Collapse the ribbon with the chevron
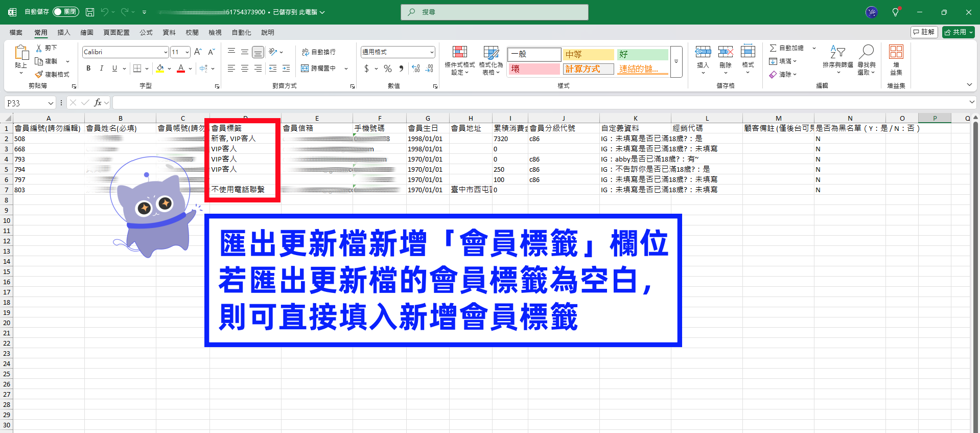The width and height of the screenshot is (980, 433). (x=969, y=85)
